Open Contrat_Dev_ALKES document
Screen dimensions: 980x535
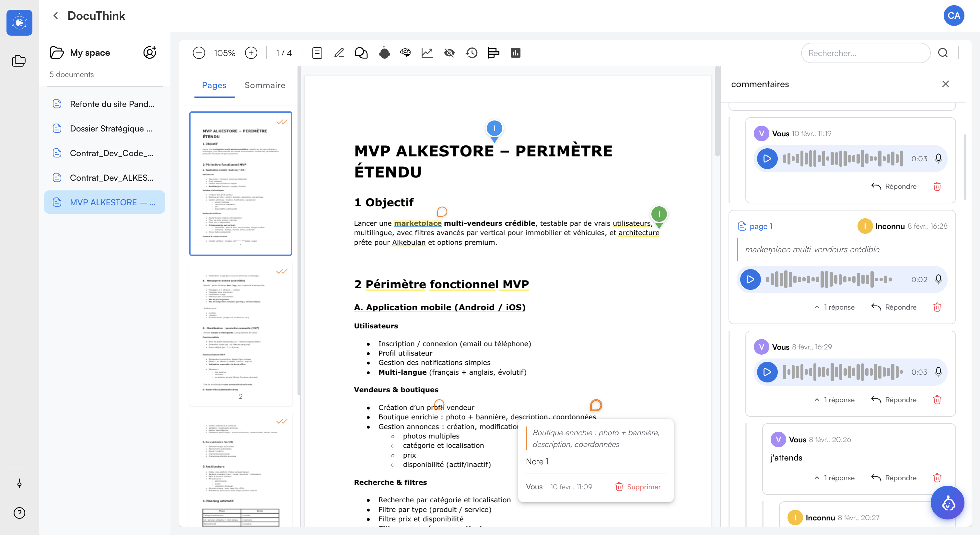(x=105, y=177)
